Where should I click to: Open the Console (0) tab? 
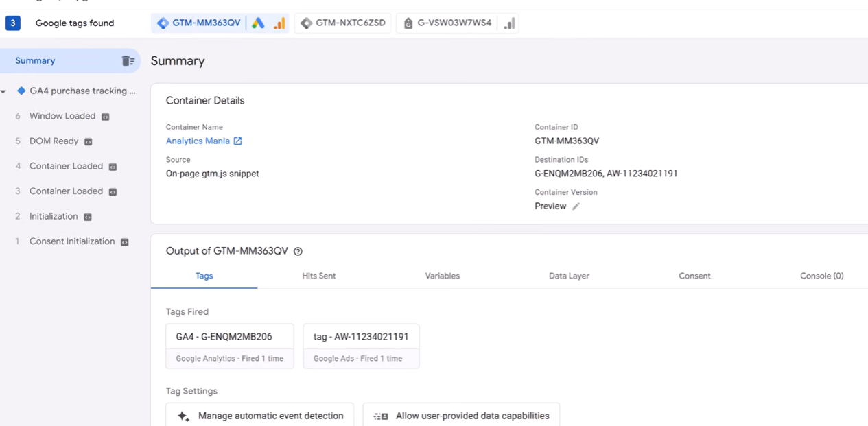821,276
